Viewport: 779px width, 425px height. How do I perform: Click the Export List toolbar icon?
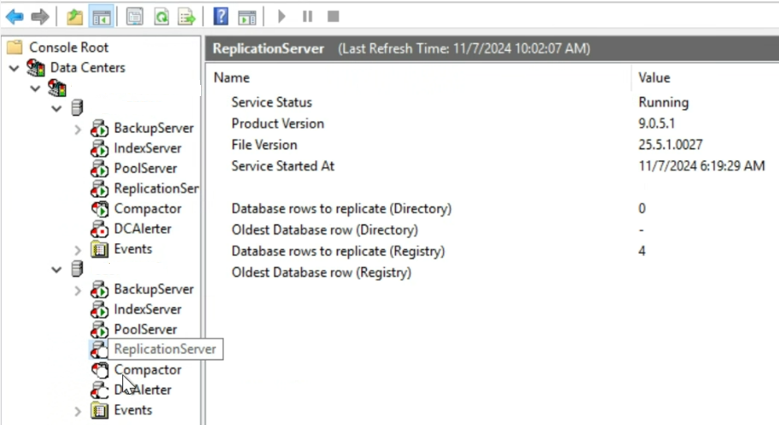point(186,17)
